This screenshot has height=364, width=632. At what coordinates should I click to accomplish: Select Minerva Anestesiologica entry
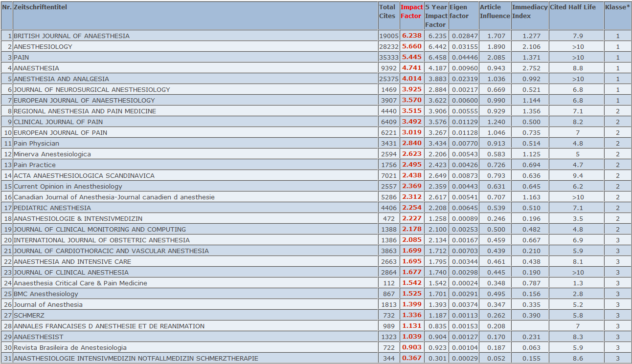coord(52,154)
